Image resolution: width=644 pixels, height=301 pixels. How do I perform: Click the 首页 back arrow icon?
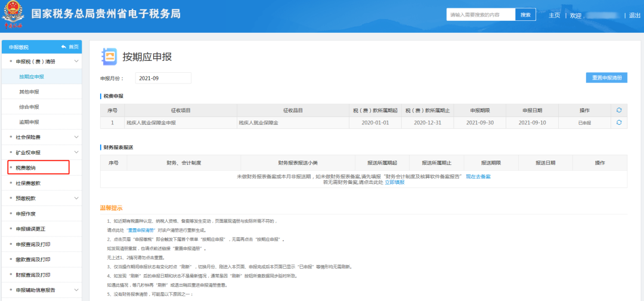(63, 47)
